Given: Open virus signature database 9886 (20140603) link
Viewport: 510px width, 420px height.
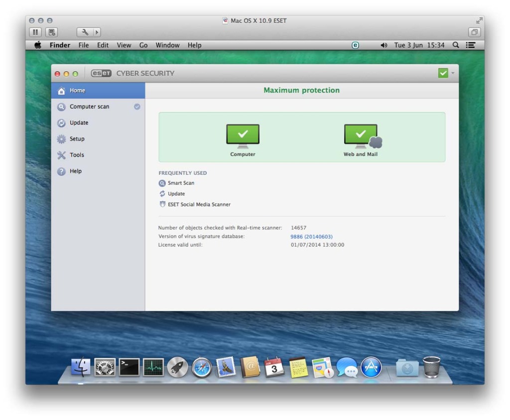Looking at the screenshot, I should [x=311, y=237].
